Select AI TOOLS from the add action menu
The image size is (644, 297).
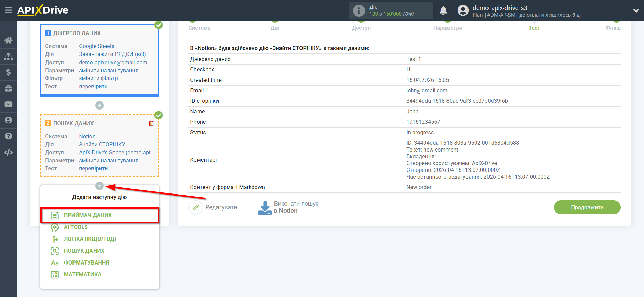76,227
